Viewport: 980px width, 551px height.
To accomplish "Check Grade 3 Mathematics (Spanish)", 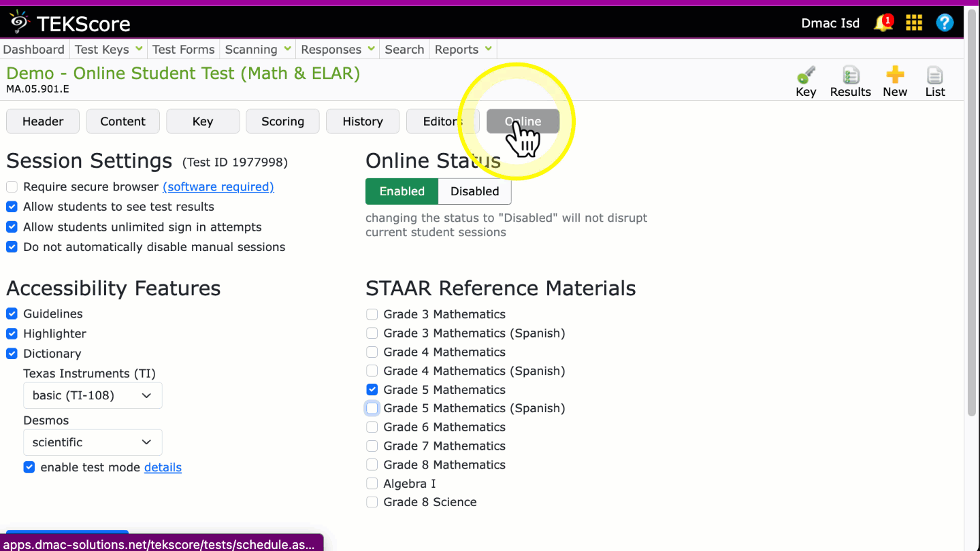I will click(x=372, y=333).
